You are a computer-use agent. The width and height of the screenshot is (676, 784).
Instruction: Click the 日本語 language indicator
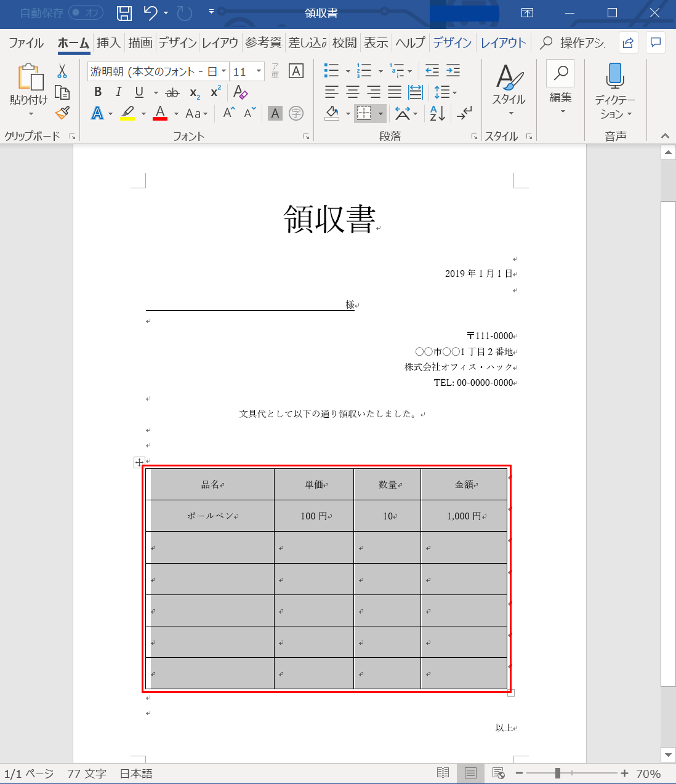pos(136,774)
